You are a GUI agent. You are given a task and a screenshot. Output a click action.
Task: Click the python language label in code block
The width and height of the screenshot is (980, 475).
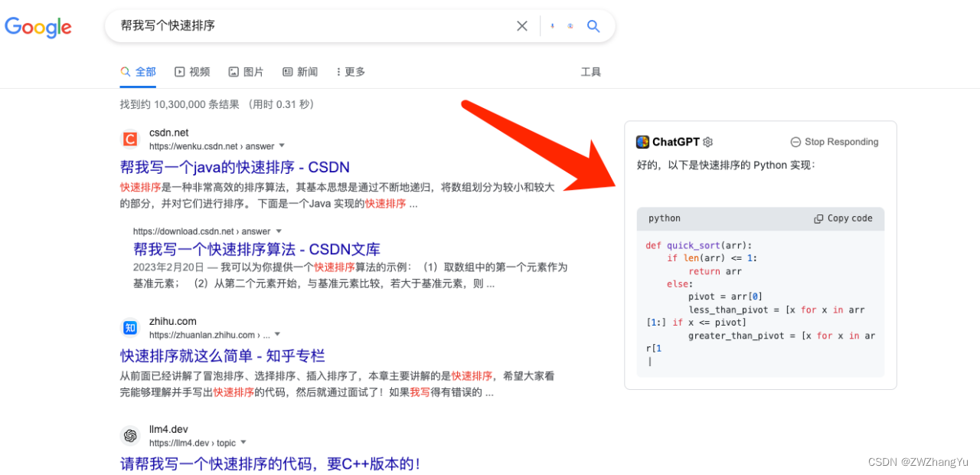click(x=665, y=218)
